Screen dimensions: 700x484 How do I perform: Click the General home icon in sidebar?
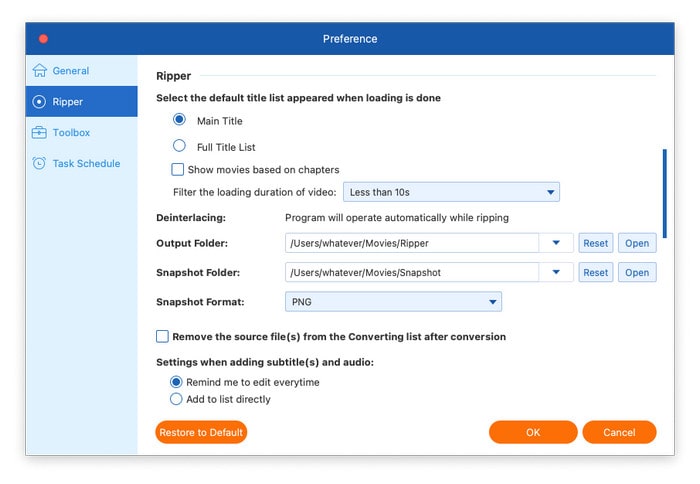39,71
